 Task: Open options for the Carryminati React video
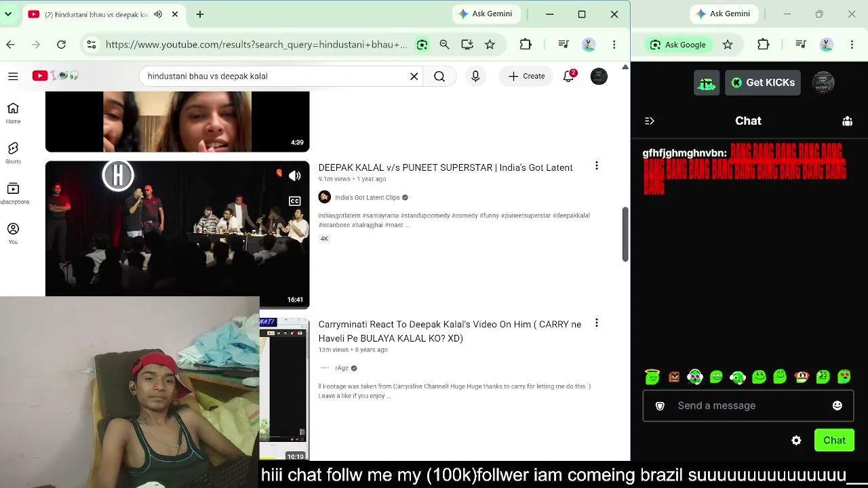[597, 323]
